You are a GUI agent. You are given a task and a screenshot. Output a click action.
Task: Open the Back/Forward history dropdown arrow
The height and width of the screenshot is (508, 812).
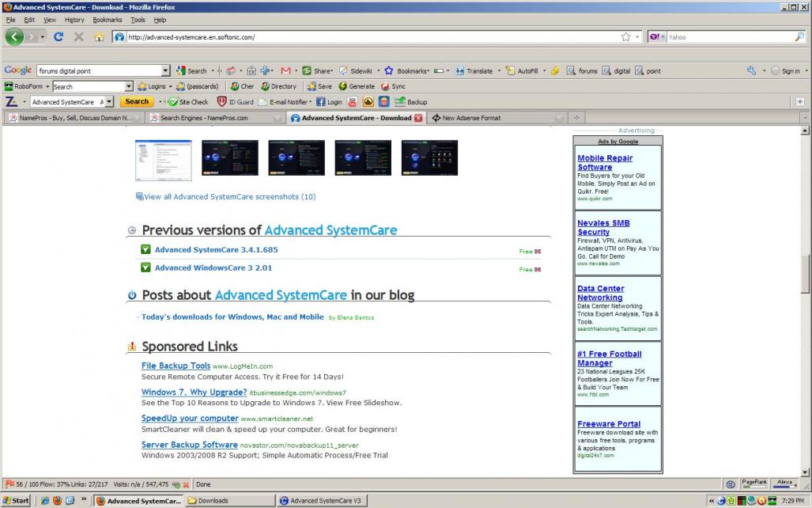click(43, 37)
